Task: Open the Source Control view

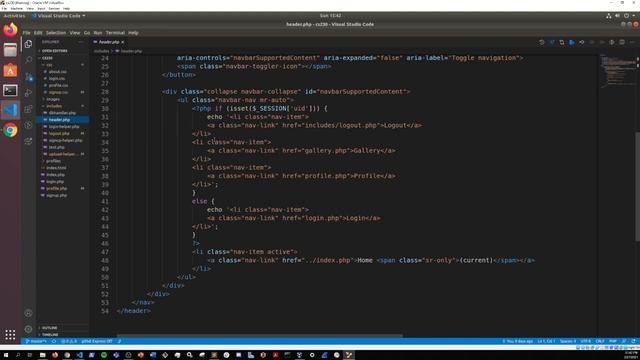Action: click(x=28, y=76)
